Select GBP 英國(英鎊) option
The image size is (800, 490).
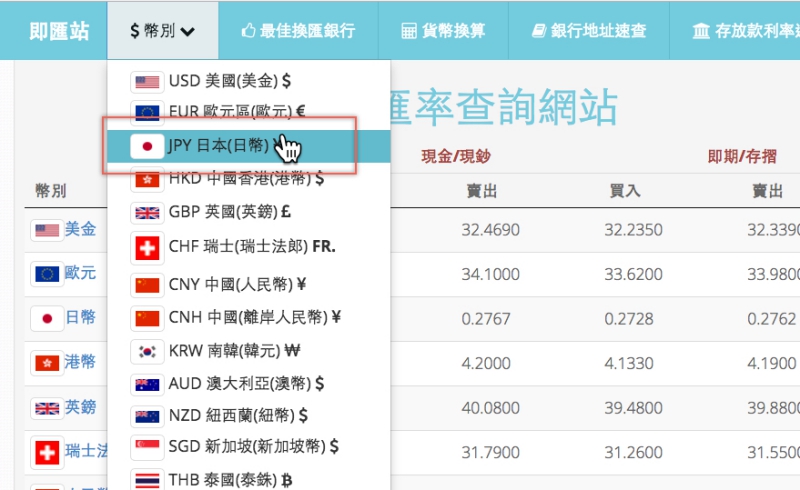[249, 211]
